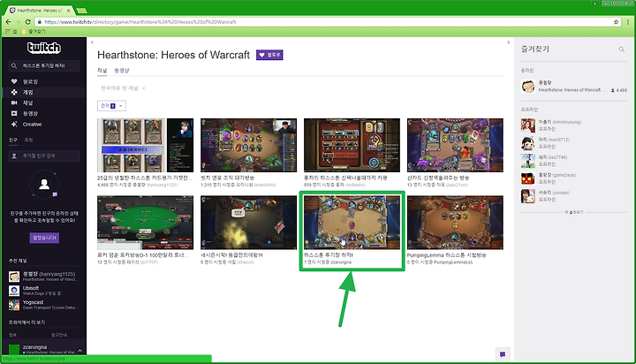Select the Friends tab in sidebar
The width and height of the screenshot is (636, 364).
click(13, 140)
